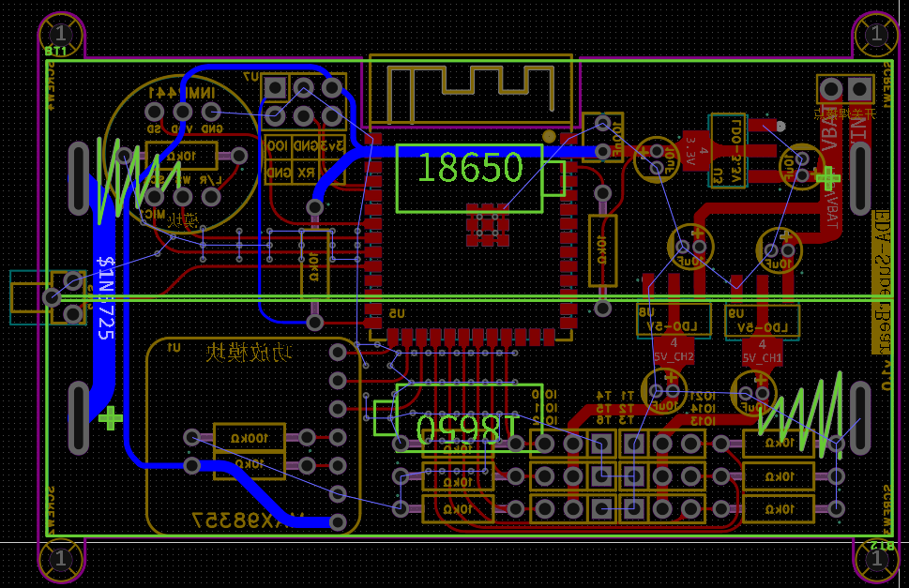
Task: Click the bottom-left mounting hole marked 1
Action: [x=61, y=560]
